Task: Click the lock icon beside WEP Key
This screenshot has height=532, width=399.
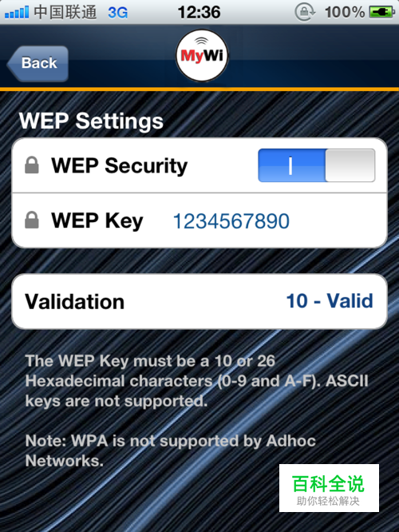Action: [x=32, y=220]
